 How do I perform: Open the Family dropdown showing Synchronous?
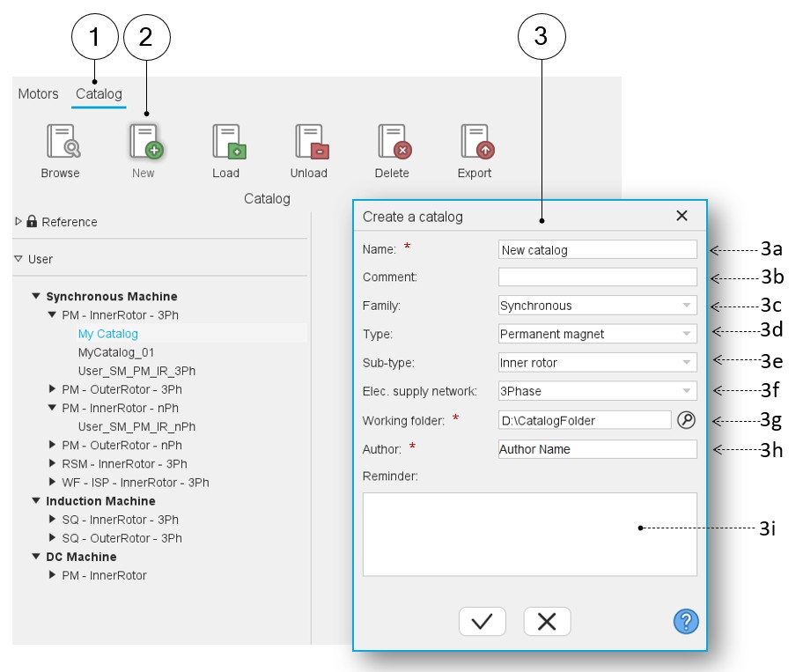click(597, 306)
